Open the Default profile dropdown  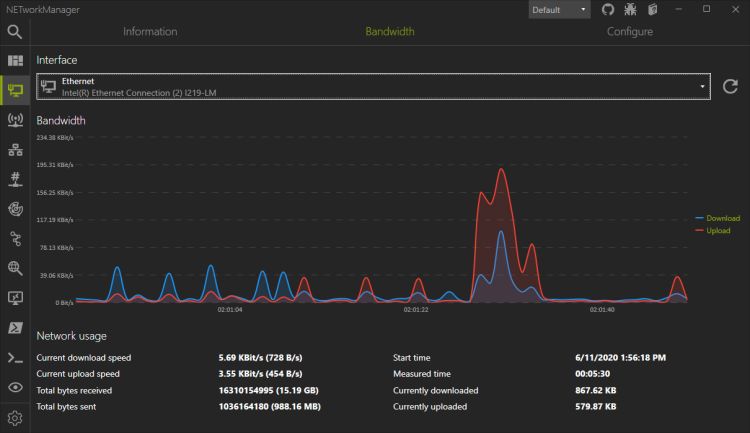tap(560, 10)
